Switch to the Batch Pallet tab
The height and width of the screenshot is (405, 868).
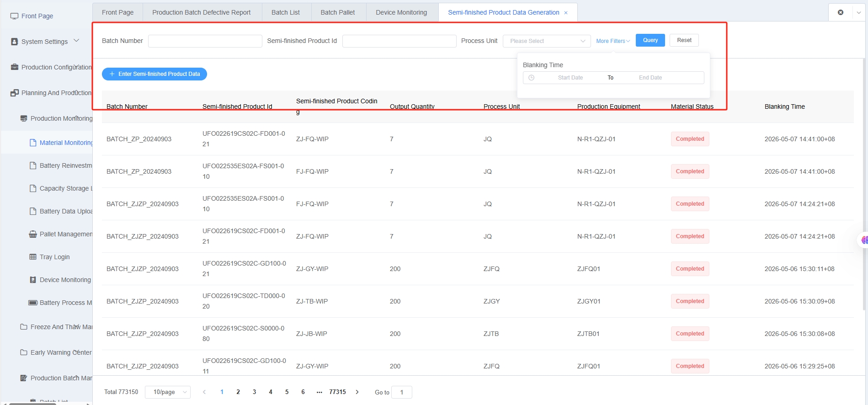pyautogui.click(x=338, y=12)
